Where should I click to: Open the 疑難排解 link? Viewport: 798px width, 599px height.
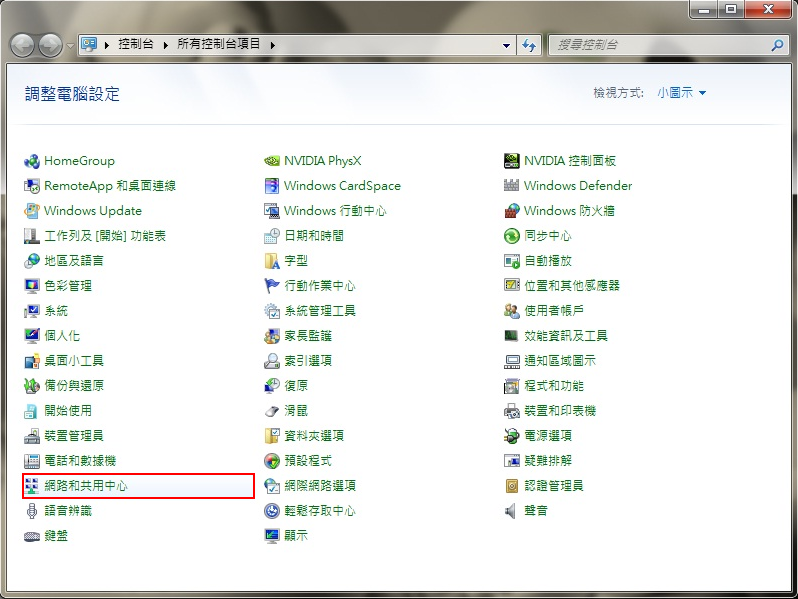point(548,461)
